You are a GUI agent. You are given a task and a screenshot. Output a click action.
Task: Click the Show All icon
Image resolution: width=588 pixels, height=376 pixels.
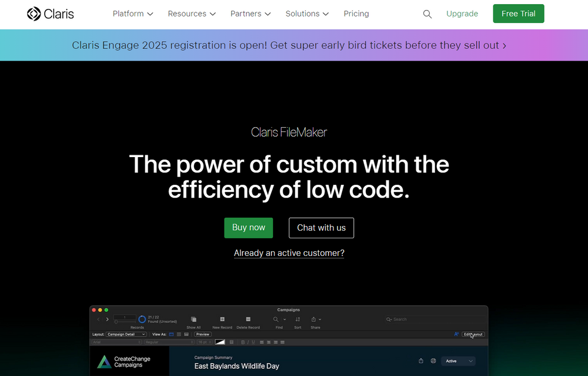[193, 320]
